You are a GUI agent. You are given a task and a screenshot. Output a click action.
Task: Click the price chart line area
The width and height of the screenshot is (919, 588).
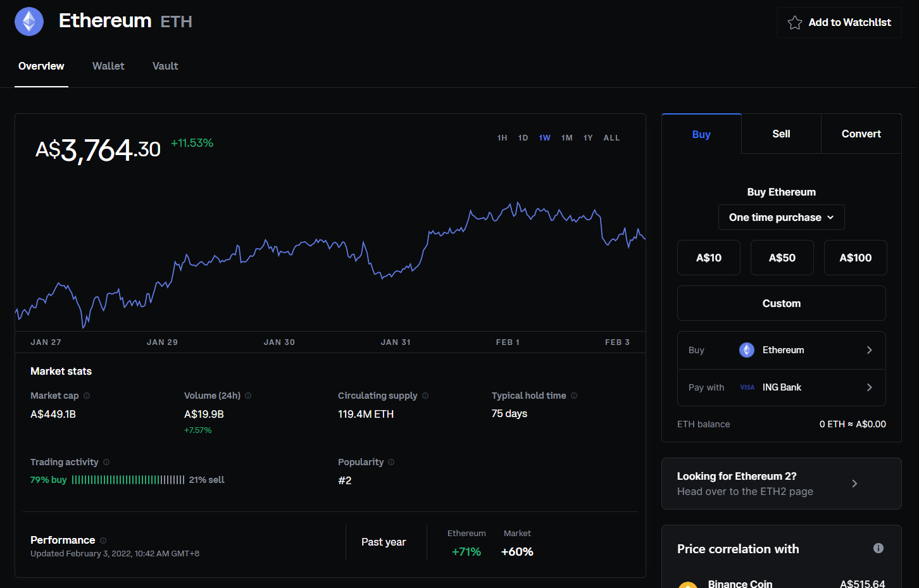(x=330, y=266)
